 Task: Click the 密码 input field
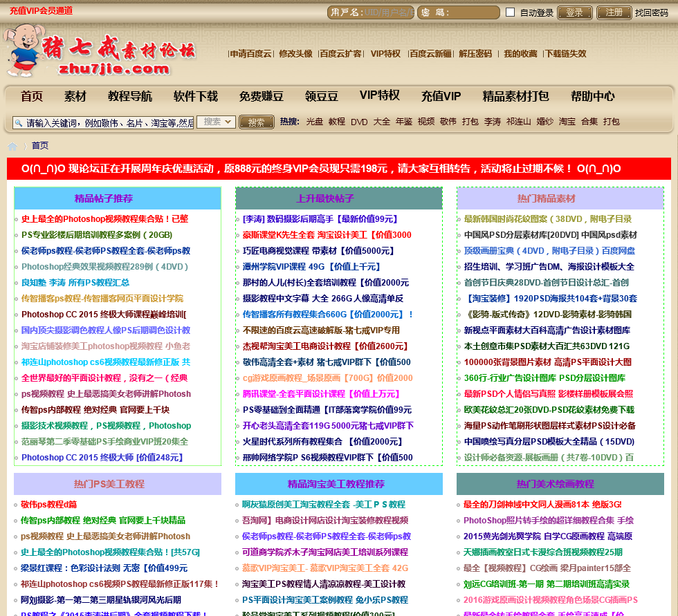458,12
